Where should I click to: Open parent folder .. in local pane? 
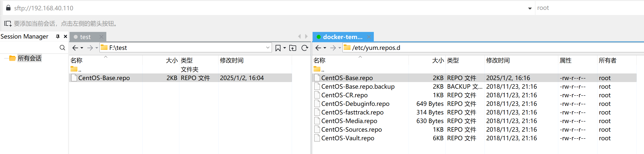76,69
